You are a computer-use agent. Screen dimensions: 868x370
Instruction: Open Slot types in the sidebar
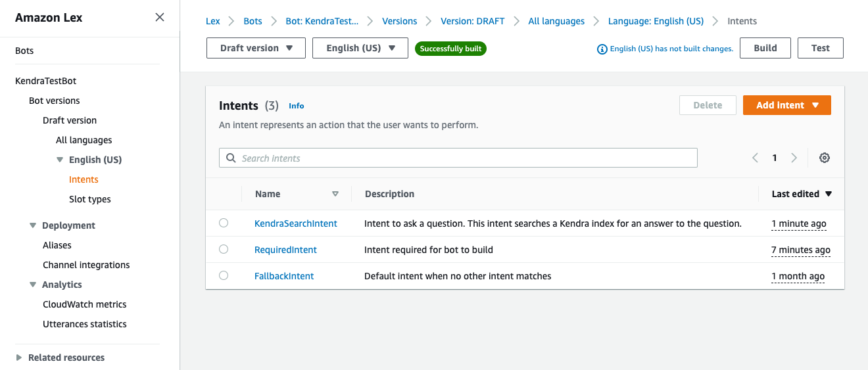(x=90, y=199)
